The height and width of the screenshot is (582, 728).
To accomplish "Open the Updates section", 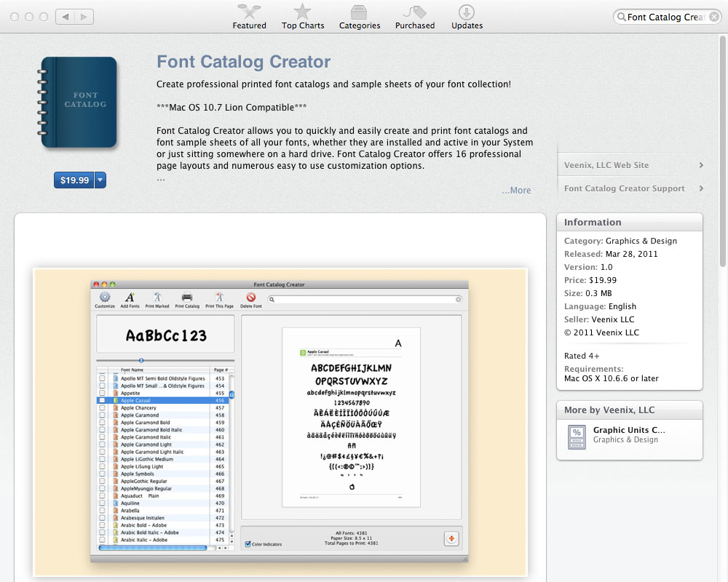I will point(467,17).
